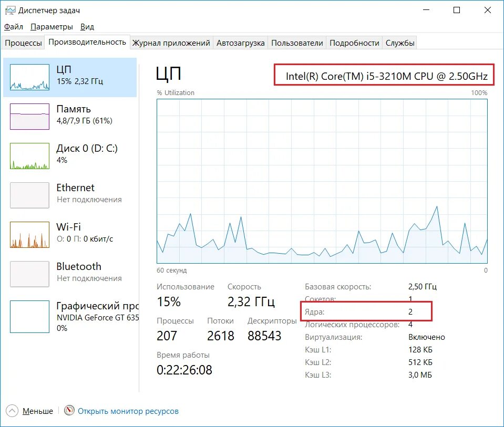Click the large ЦП heading
Viewport: 504px width, 427px height.
pyautogui.click(x=168, y=74)
